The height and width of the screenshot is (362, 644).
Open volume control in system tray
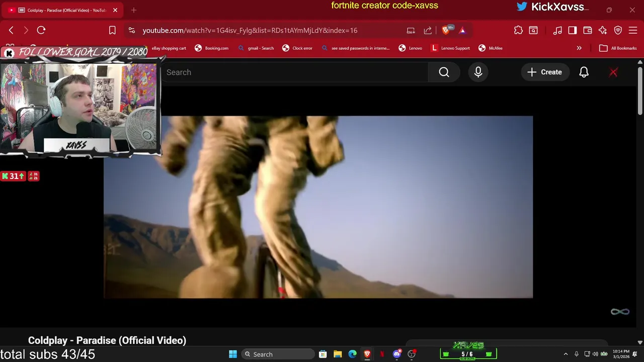[x=596, y=354]
